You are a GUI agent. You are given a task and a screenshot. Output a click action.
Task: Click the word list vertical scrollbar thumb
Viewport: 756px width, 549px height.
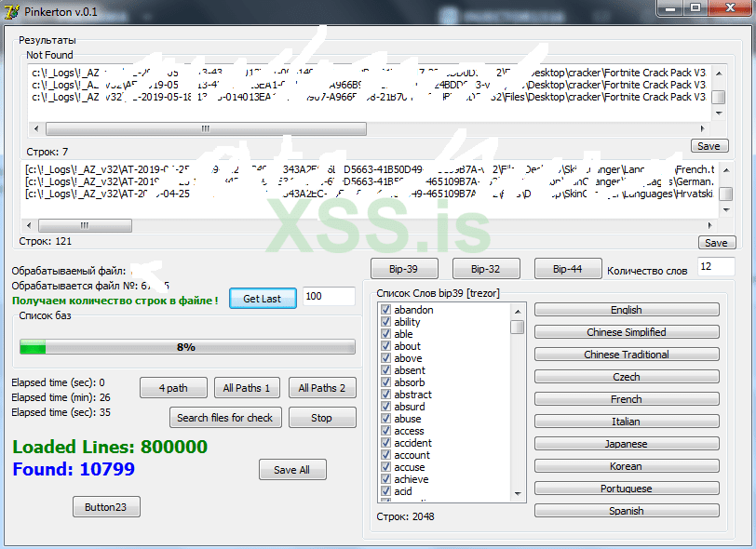(518, 327)
